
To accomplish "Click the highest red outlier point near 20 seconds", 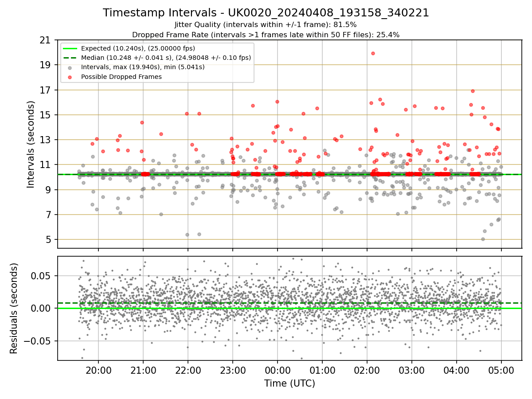I will [x=373, y=53].
